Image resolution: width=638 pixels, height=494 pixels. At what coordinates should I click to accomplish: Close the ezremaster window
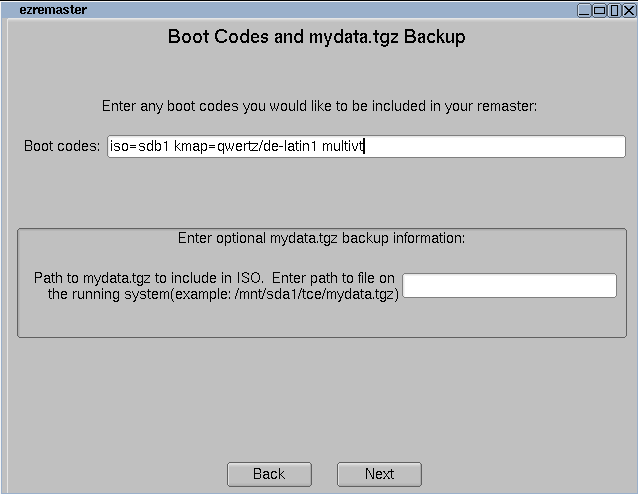pyautogui.click(x=629, y=10)
